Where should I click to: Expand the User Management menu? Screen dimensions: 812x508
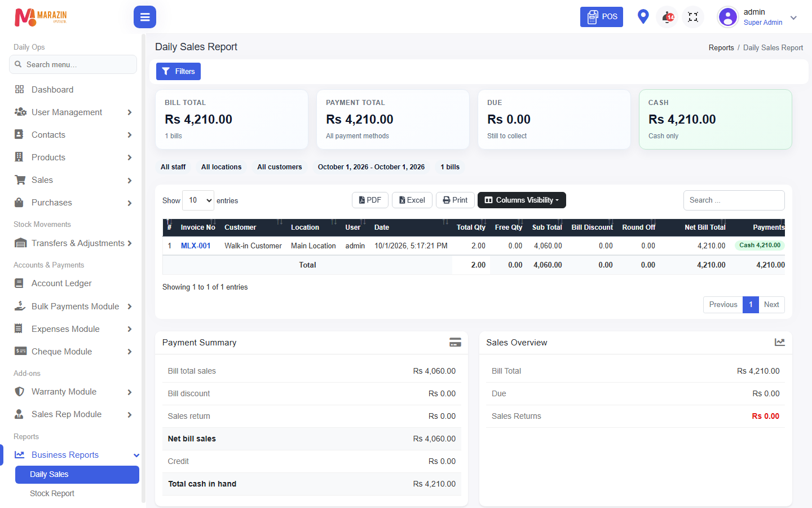(x=73, y=112)
